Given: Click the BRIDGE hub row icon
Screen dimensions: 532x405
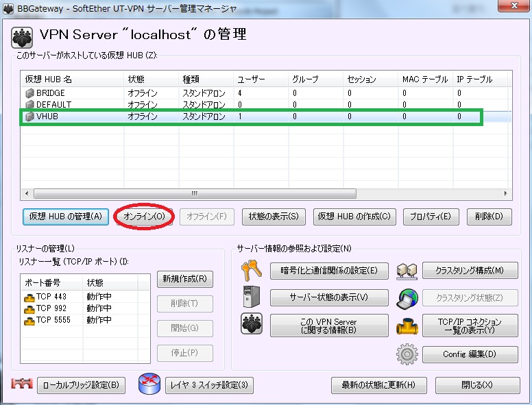Looking at the screenshot, I should [29, 93].
